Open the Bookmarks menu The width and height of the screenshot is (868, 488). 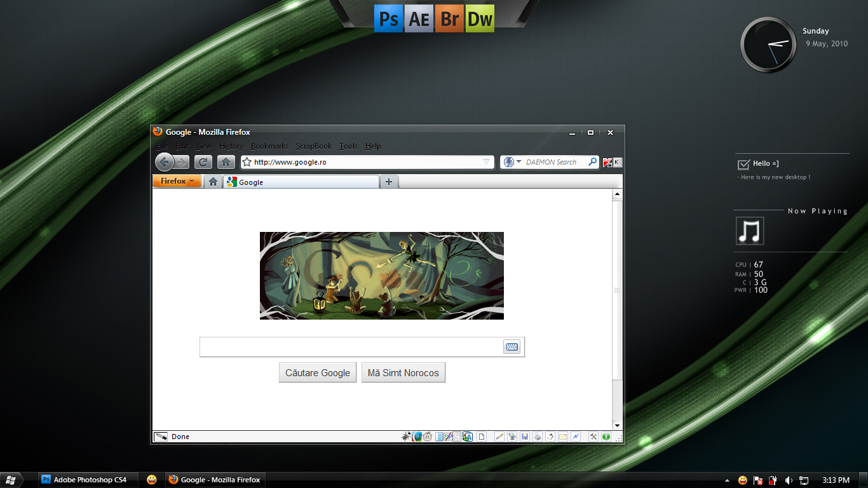tap(269, 146)
